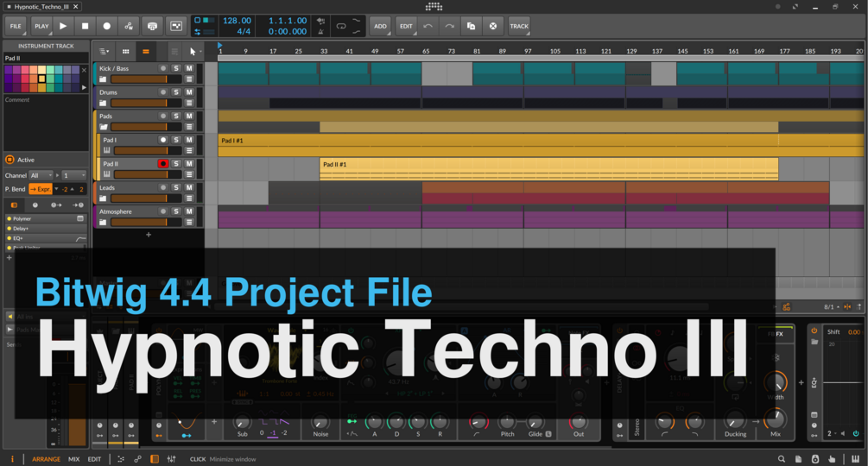Viewport: 868px width, 466px height.
Task: Collapse the Pads group folder icon
Action: pos(103,127)
